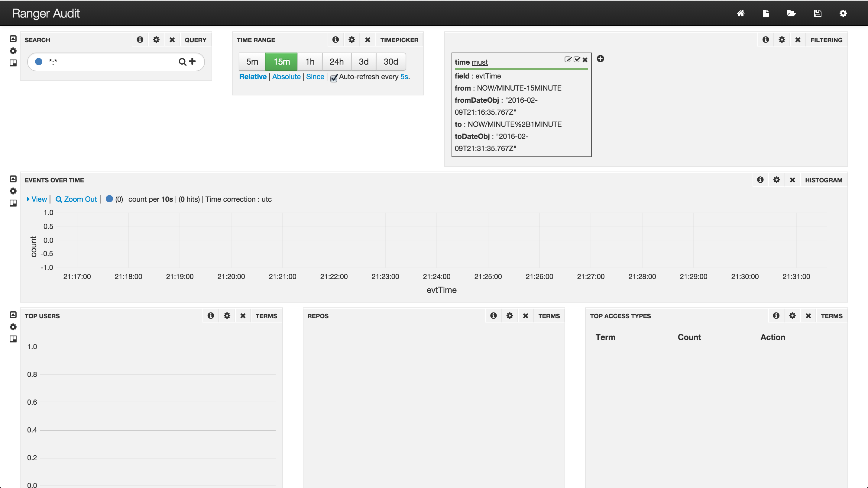This screenshot has width=868, height=488.
Task: Click the magnifier search icon in query box
Action: (182, 62)
